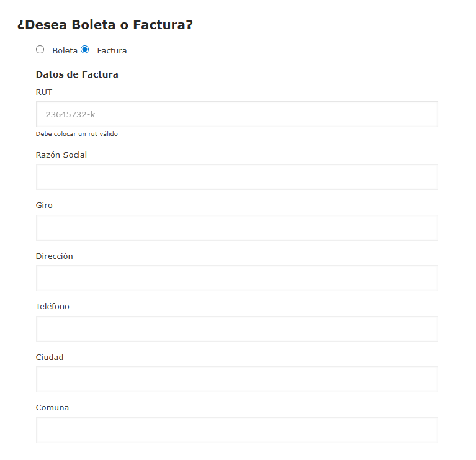Click the Dirección text field
The width and height of the screenshot is (476, 460).
tap(236, 278)
